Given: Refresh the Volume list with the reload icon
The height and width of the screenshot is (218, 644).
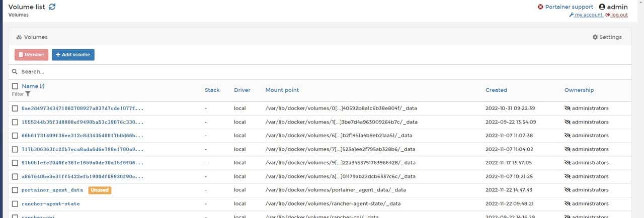Looking at the screenshot, I should [52, 7].
